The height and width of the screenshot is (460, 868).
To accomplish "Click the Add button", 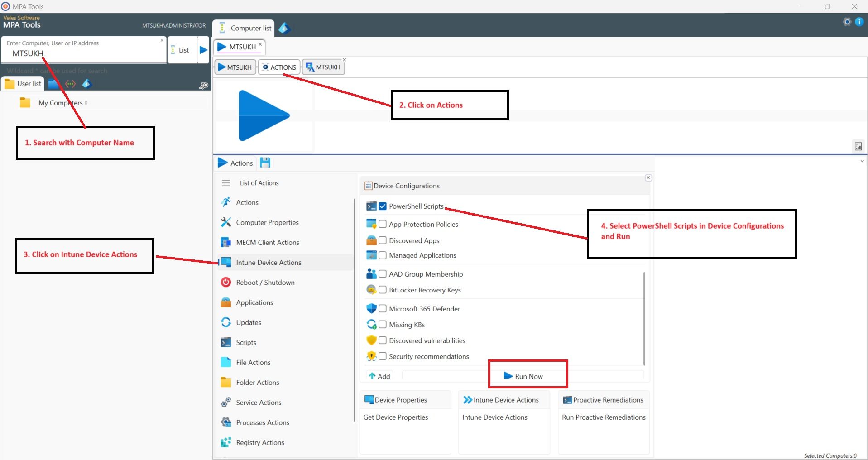I will [379, 376].
